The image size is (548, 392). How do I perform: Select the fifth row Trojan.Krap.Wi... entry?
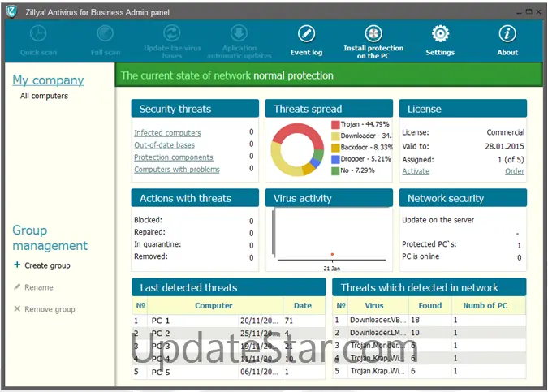point(429,371)
